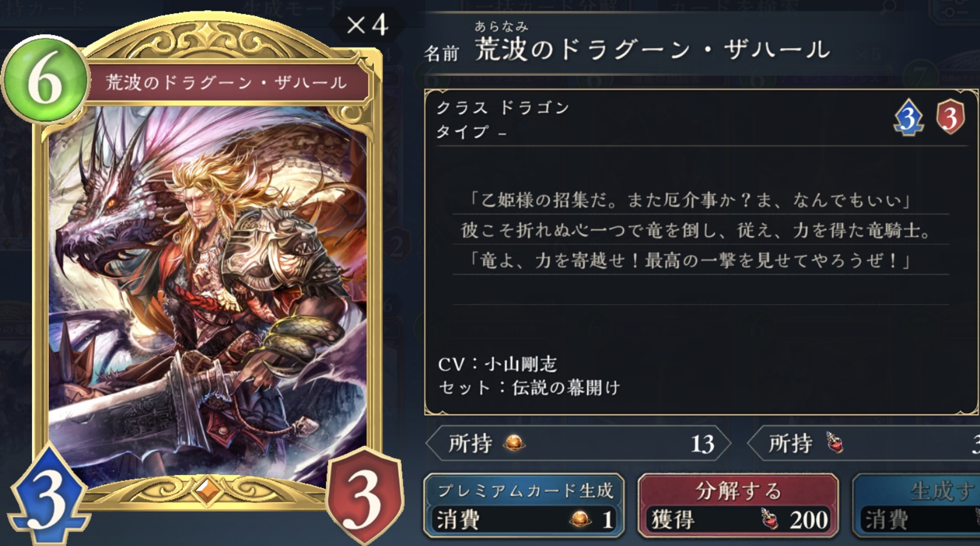
Task: Click the 生成する create button
Action: pyautogui.click(x=916, y=505)
